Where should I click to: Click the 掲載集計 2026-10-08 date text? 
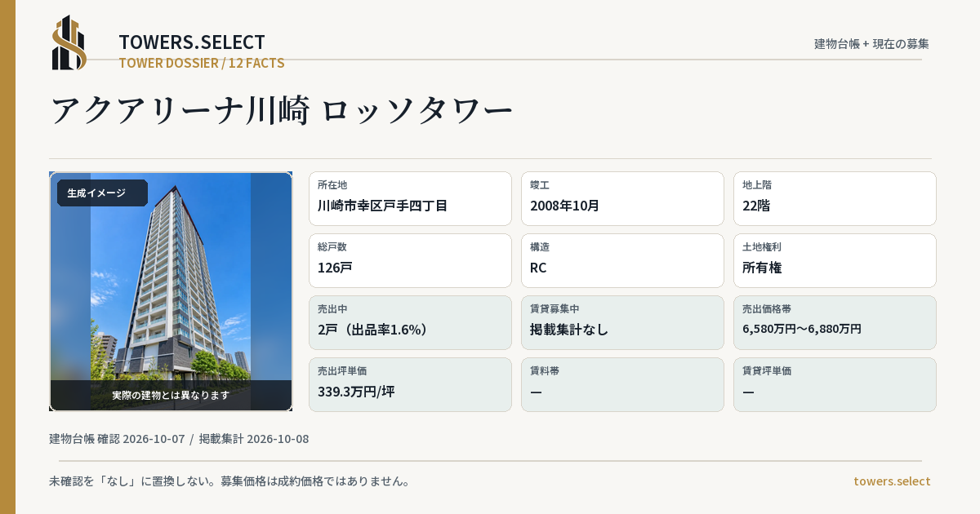pyautogui.click(x=254, y=439)
